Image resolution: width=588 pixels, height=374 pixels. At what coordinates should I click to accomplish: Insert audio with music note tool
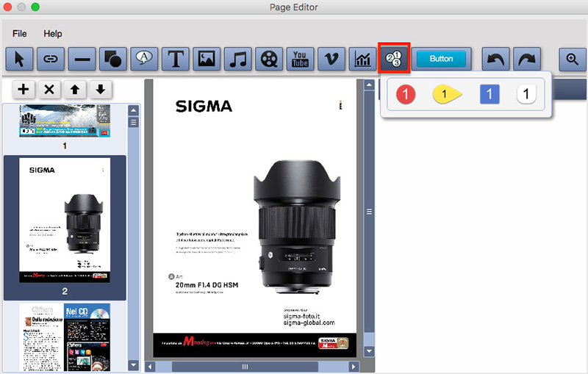pyautogui.click(x=237, y=59)
